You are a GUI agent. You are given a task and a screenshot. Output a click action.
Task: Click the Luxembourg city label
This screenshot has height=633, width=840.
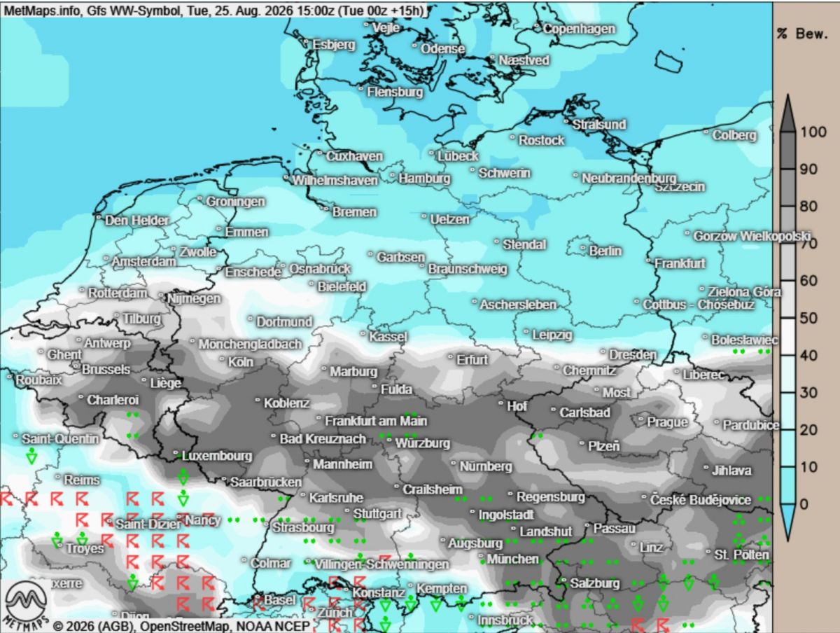point(216,456)
